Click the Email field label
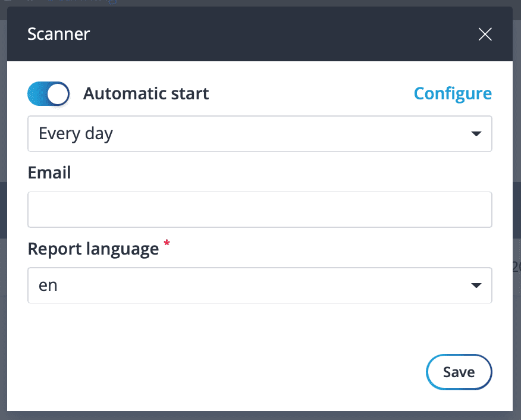 pyautogui.click(x=49, y=173)
